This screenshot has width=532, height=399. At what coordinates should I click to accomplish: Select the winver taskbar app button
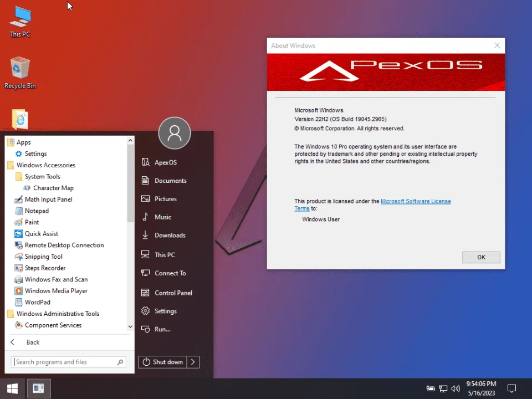pyautogui.click(x=39, y=388)
